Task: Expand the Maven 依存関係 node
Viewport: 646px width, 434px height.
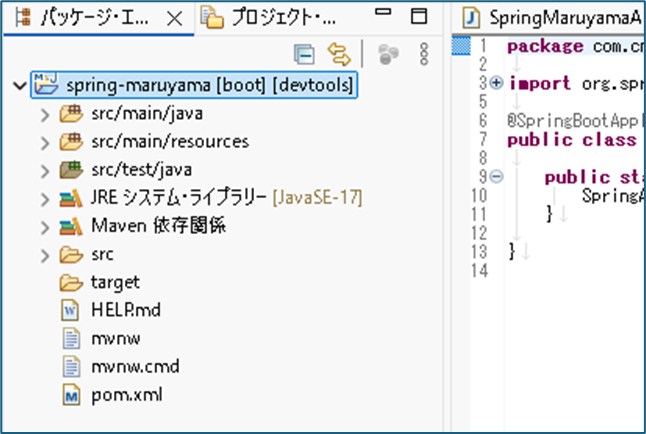Action: click(x=44, y=226)
